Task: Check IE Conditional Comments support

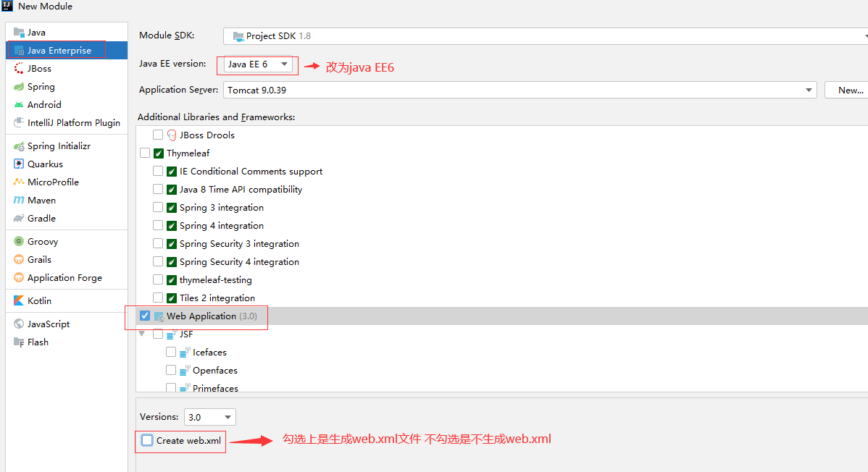Action: pyautogui.click(x=158, y=171)
